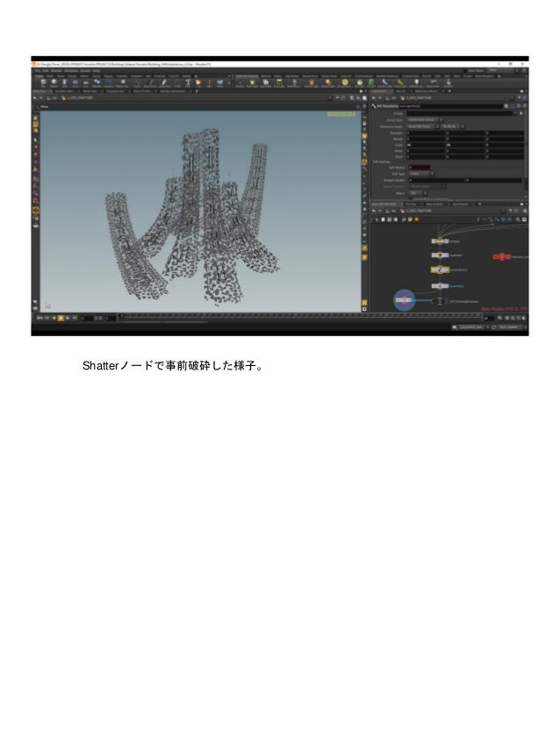Open the Help menu
This screenshot has width=560, height=747.
click(97, 70)
